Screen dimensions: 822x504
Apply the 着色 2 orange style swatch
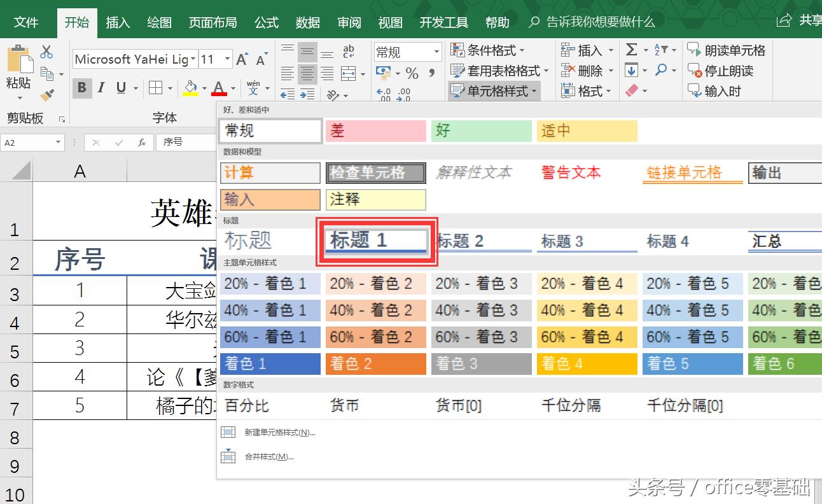[375, 363]
